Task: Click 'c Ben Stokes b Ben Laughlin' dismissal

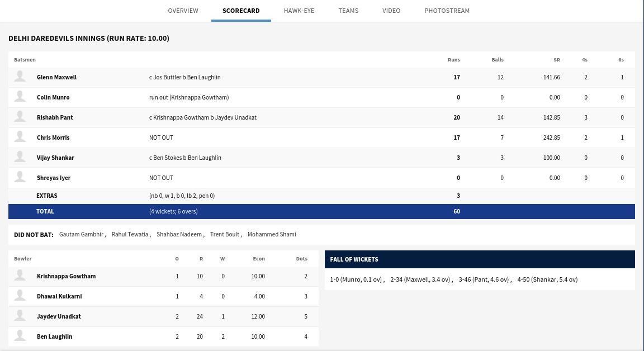Action: [185, 158]
